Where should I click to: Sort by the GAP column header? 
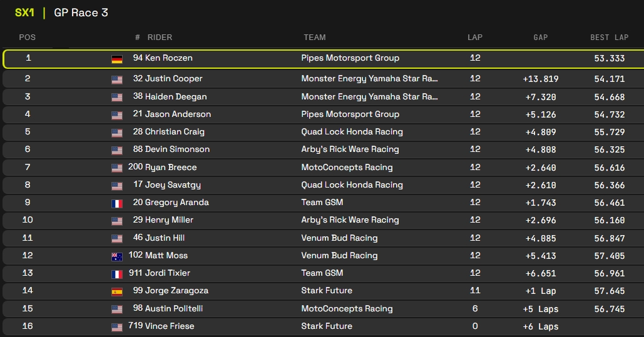tap(540, 38)
